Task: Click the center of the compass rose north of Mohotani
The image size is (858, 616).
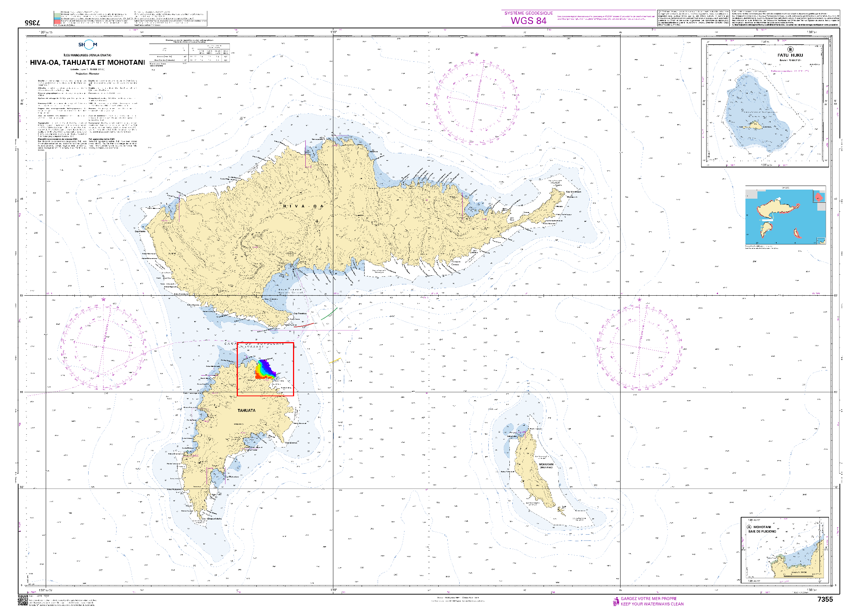Action: (639, 347)
